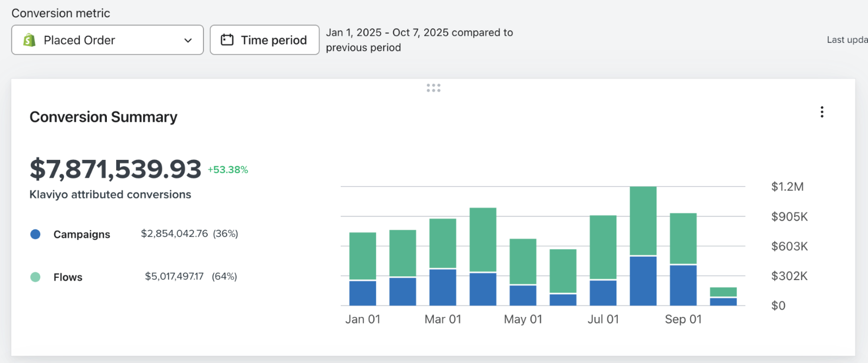Grab the six-dot drag handle above card
Viewport: 868px width, 363px height.
pos(433,88)
